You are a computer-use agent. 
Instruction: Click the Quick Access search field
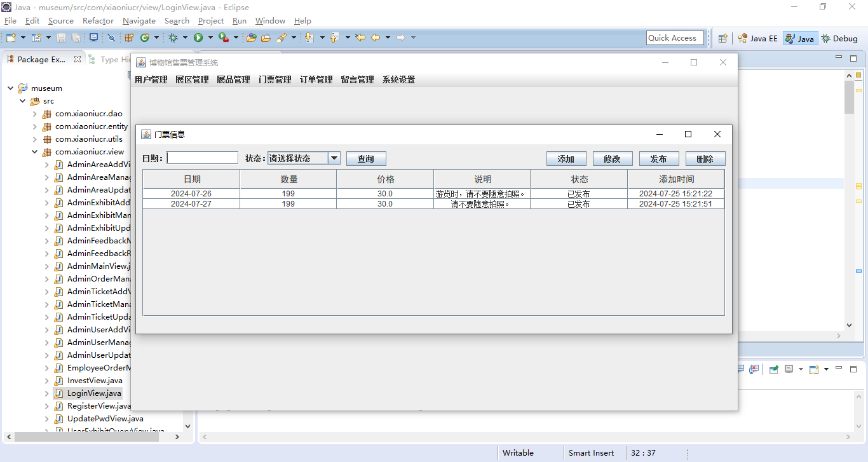(x=675, y=38)
